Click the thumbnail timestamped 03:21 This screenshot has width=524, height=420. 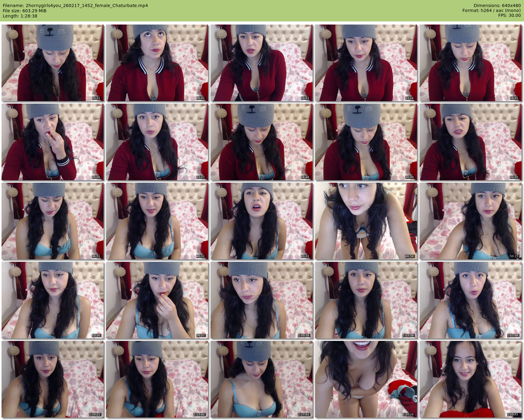[x=52, y=63]
